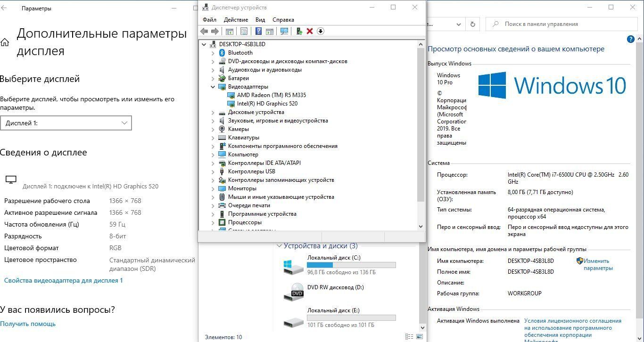Open the Display 1 dropdown
644x342 pixels.
point(66,123)
